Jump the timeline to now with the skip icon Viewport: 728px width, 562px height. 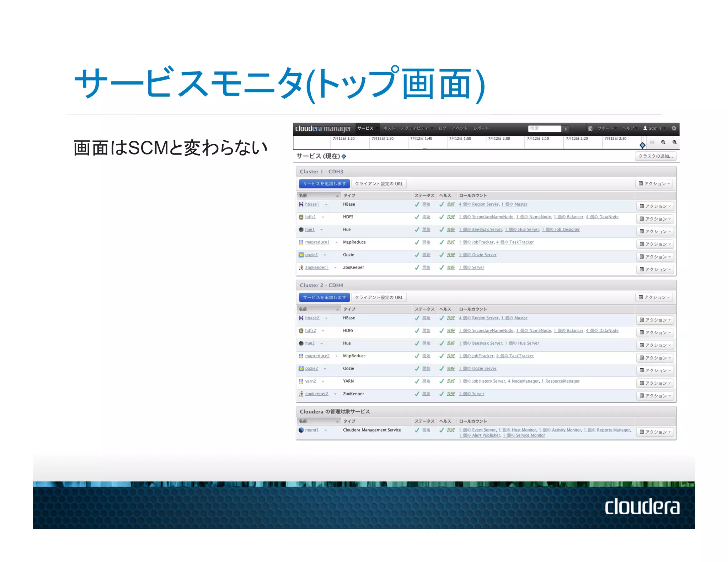[x=652, y=142]
